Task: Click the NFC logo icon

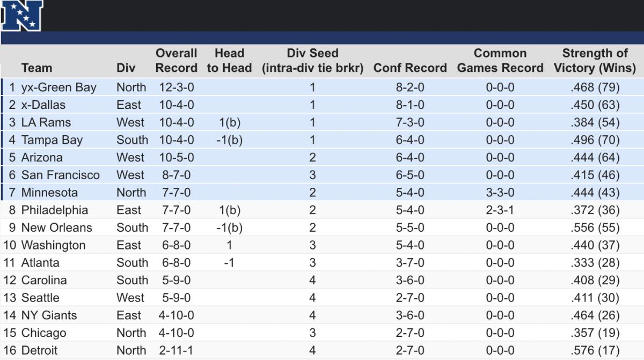Action: click(x=21, y=16)
